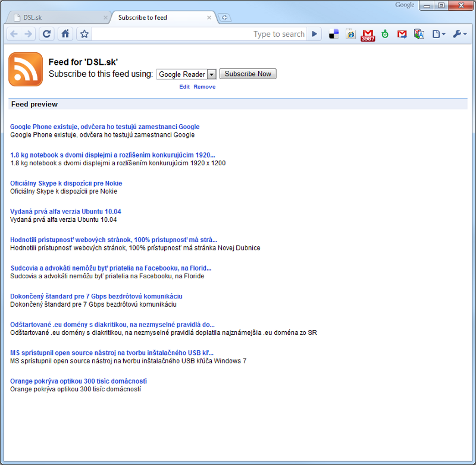Click the Feed preview heading

pyautogui.click(x=35, y=104)
